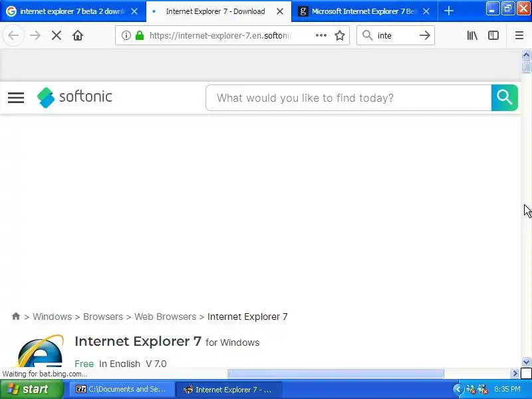Toggle the Firefox sidebar view
Viewport: 532px width, 399px height.
pos(493,35)
